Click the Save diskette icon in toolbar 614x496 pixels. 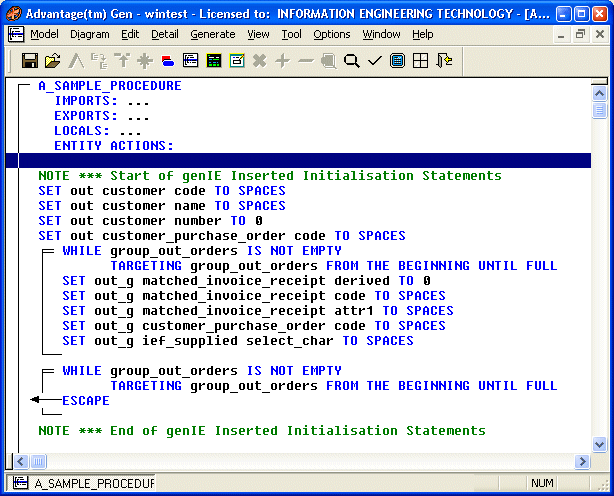[30, 61]
